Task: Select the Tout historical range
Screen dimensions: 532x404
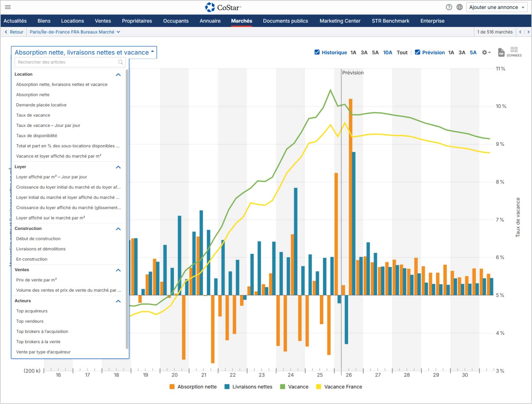Action: (402, 52)
